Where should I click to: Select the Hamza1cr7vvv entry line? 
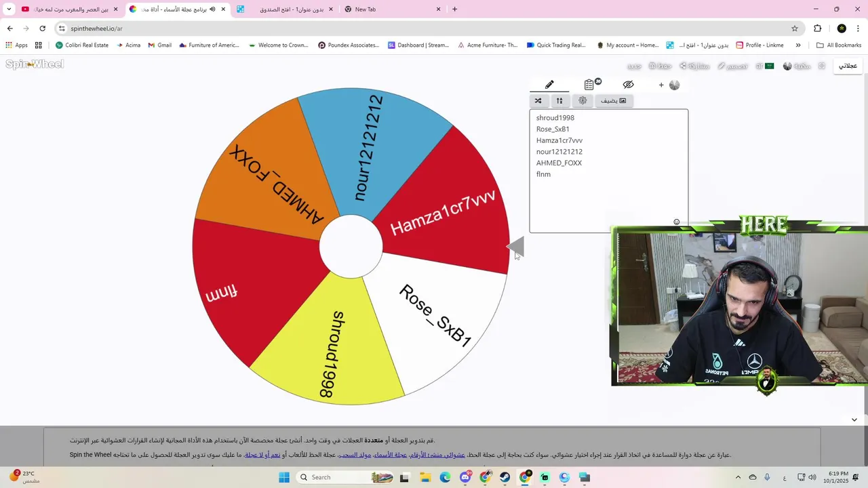click(x=559, y=140)
